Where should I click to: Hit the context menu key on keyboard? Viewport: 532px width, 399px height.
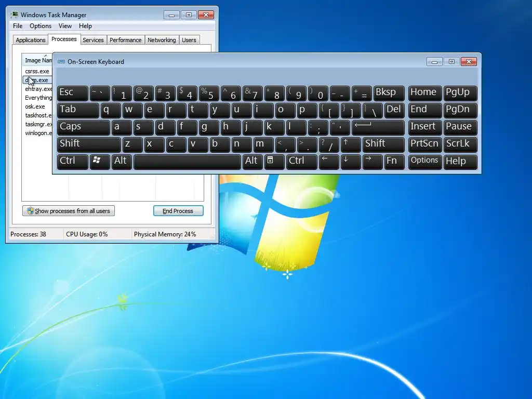pos(274,161)
